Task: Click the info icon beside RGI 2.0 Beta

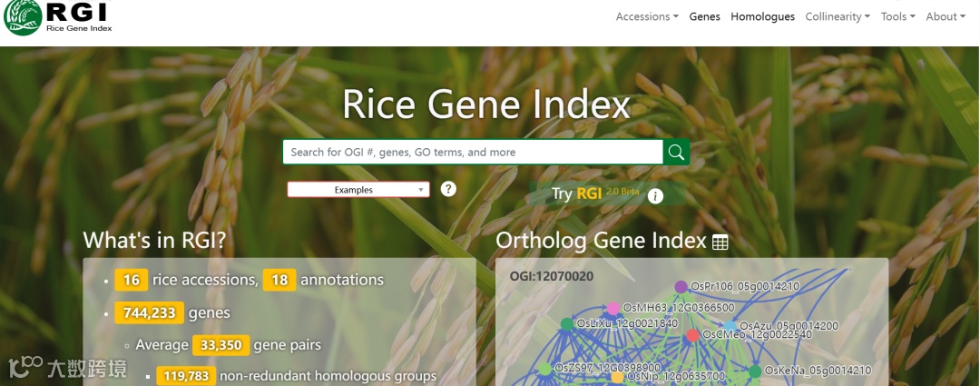Action: [x=655, y=196]
